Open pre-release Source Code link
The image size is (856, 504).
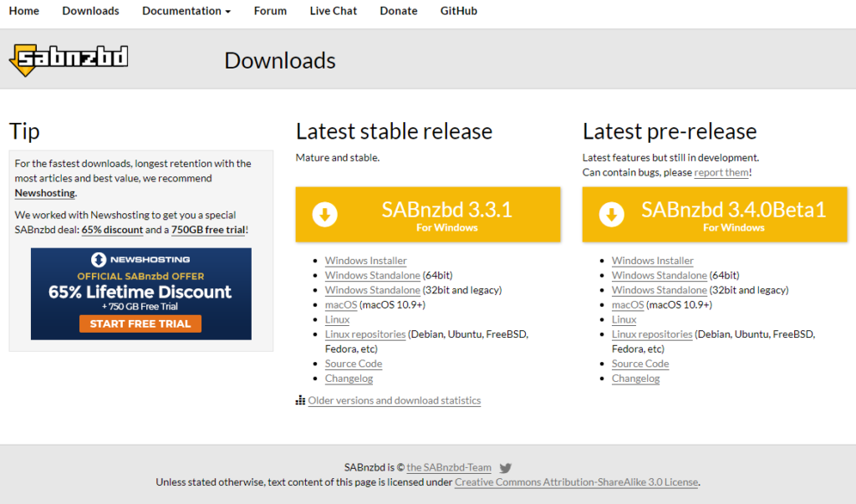[639, 364]
